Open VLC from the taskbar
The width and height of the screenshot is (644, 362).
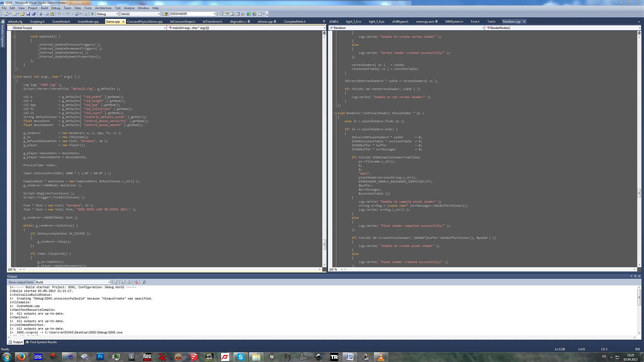coord(381,357)
